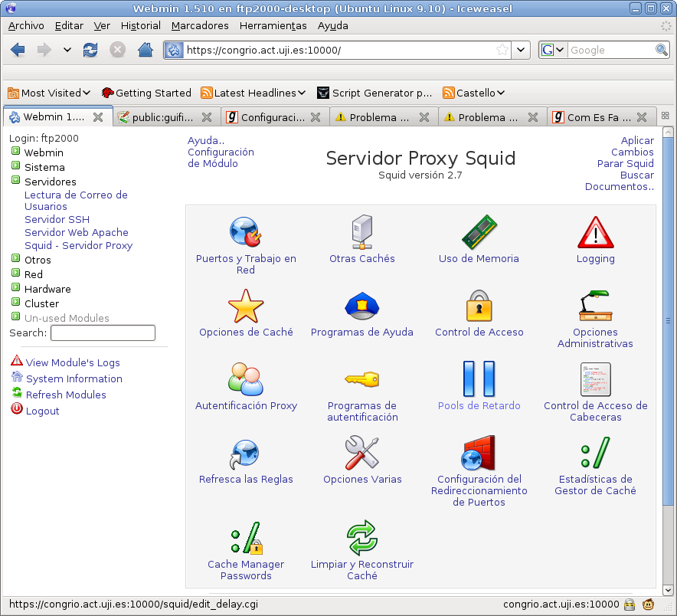Collapse the Servidores category in sidebar
The width and height of the screenshot is (677, 616).
click(15, 182)
